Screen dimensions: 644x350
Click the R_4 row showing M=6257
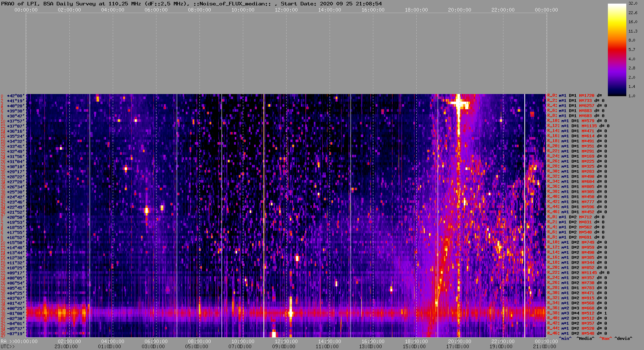pos(577,106)
